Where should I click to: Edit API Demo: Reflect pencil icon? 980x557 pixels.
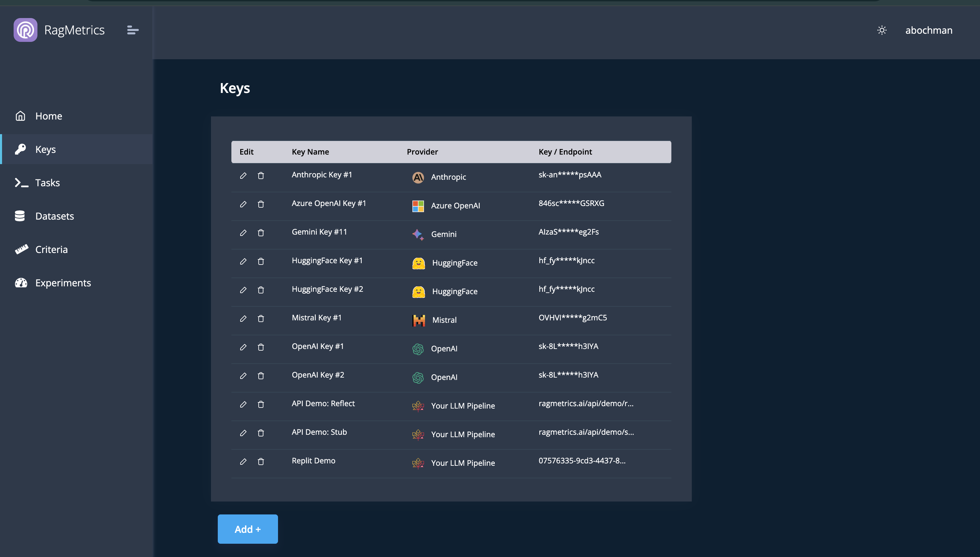(243, 404)
